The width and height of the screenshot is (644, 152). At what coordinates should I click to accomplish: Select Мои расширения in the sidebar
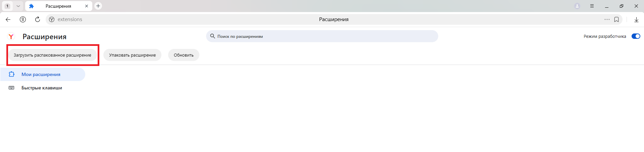43,74
